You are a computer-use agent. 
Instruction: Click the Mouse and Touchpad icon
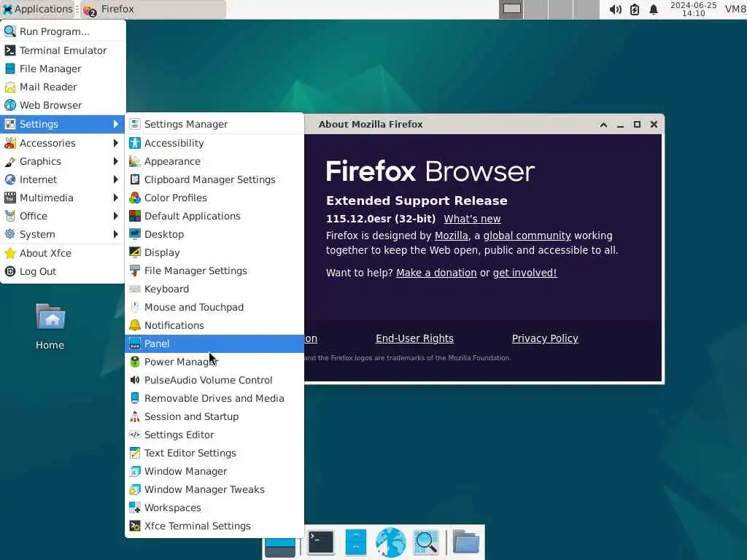(x=135, y=307)
